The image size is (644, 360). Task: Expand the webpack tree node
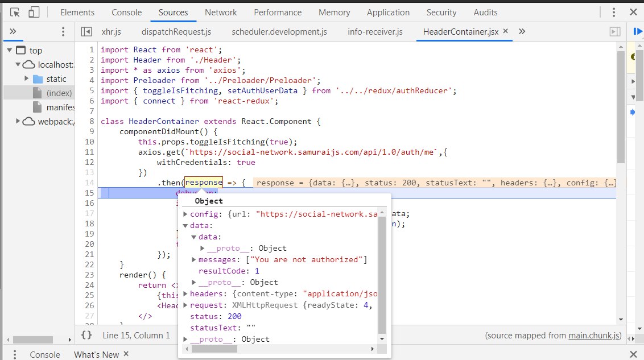click(x=18, y=121)
